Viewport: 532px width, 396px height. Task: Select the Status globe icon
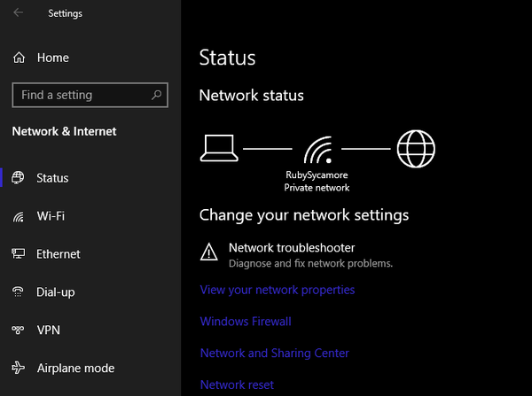[x=19, y=178]
